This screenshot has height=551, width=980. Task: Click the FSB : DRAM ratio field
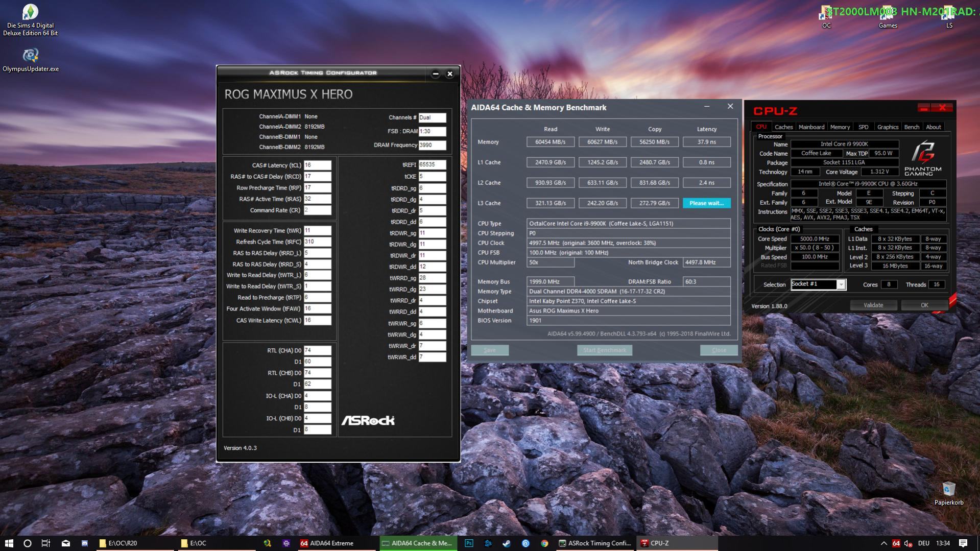(432, 131)
